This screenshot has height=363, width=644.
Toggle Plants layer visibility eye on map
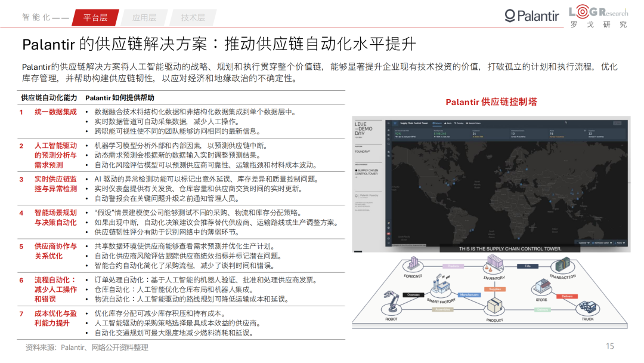pyautogui.click(x=624, y=243)
